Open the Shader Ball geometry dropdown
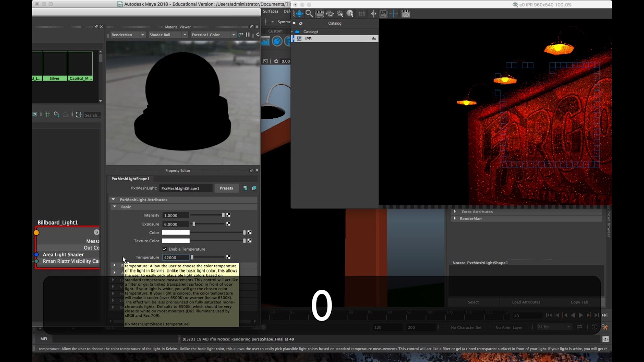Image resolution: width=644 pixels, height=362 pixels. (x=168, y=35)
